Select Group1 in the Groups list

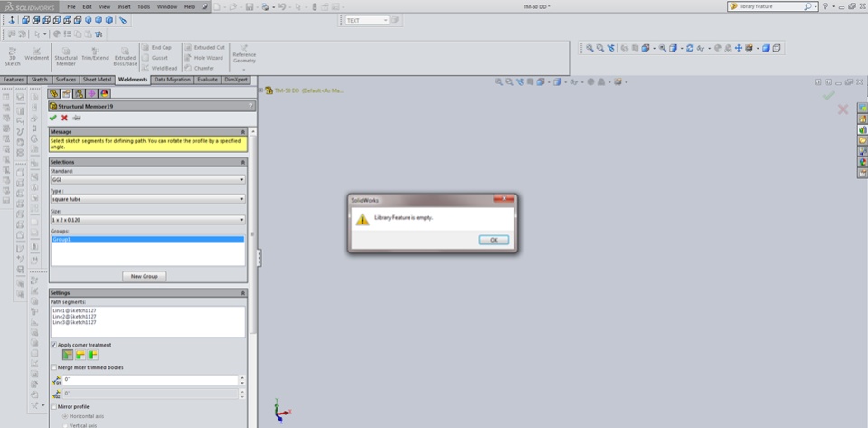(147, 239)
